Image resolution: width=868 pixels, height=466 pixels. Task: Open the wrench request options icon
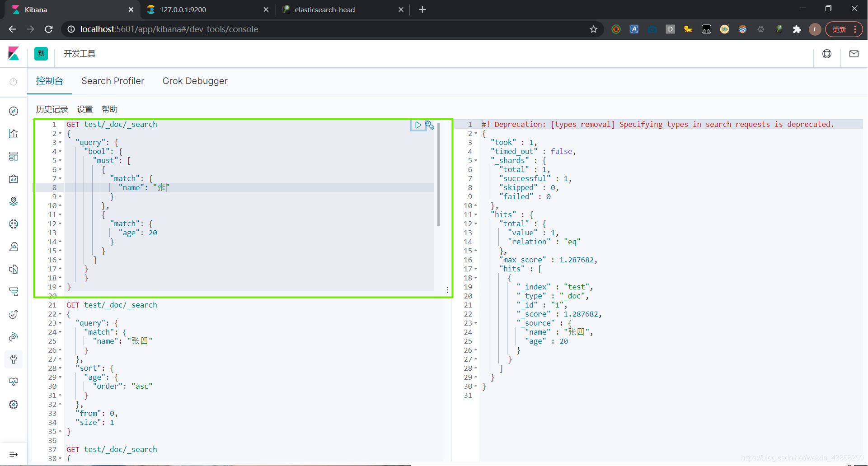(430, 125)
